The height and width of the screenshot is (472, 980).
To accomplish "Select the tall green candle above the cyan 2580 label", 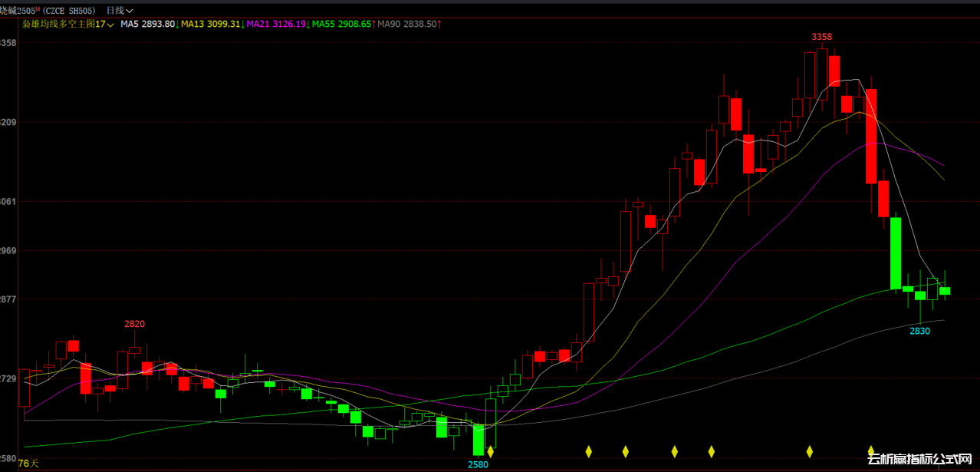I will click(478, 439).
